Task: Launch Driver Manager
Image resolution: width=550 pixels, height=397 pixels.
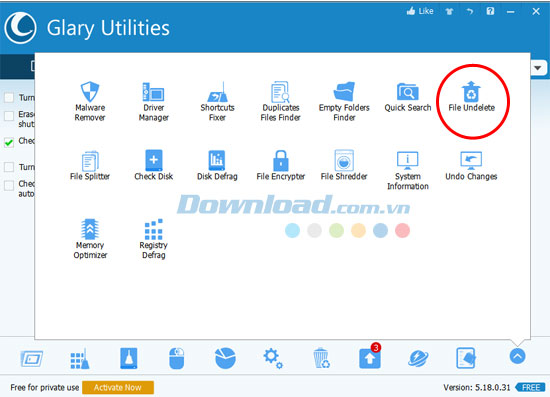Action: (153, 101)
